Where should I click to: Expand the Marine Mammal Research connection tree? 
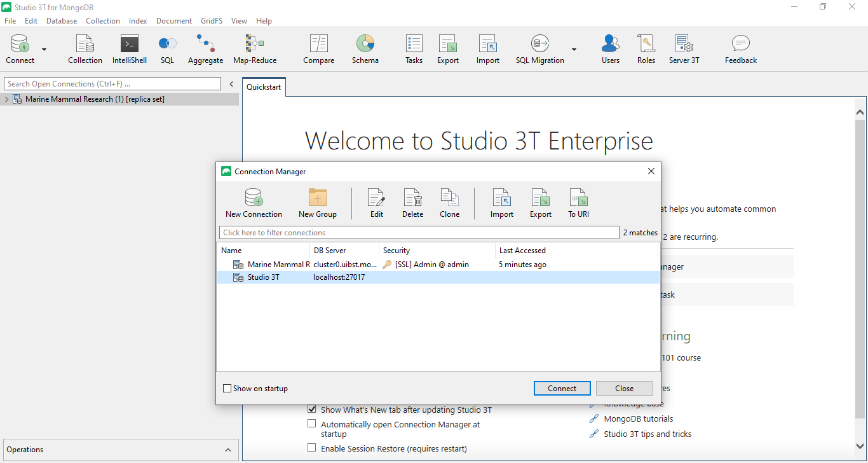(6, 99)
